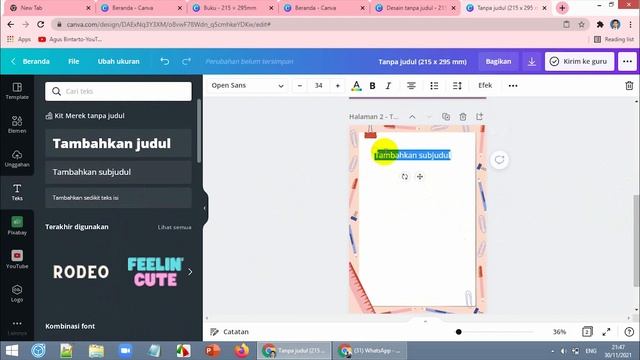640x360 pixels.
Task: Add a new page after Halaman 2
Action: coord(479,117)
